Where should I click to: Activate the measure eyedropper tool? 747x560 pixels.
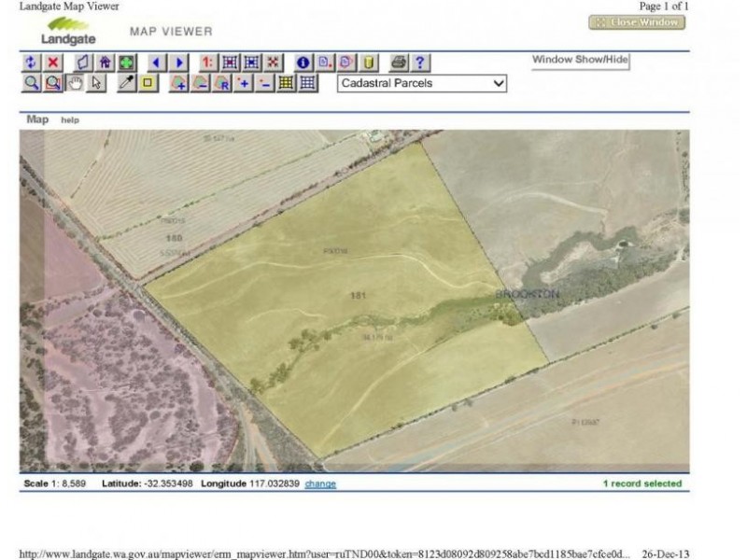(128, 84)
